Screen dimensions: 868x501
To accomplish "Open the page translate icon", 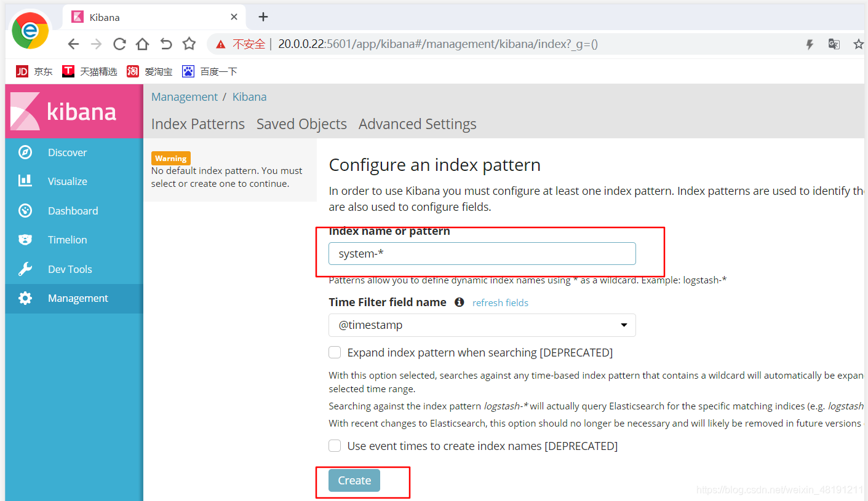I will tap(834, 44).
